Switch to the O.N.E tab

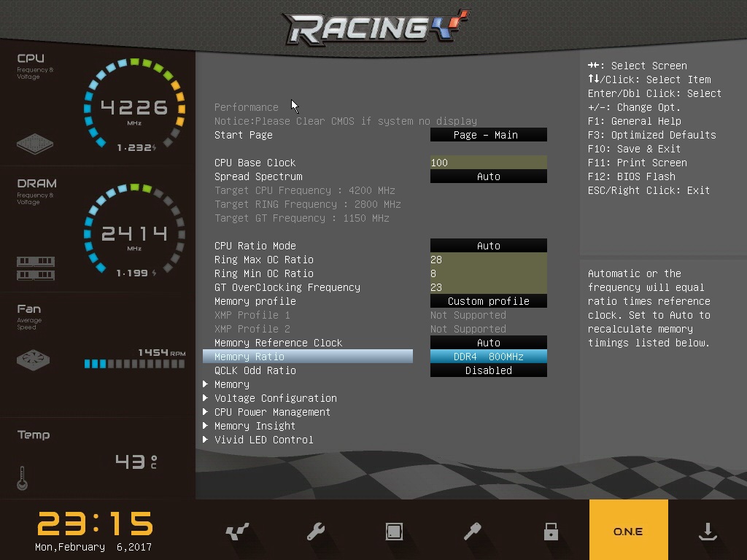628,530
